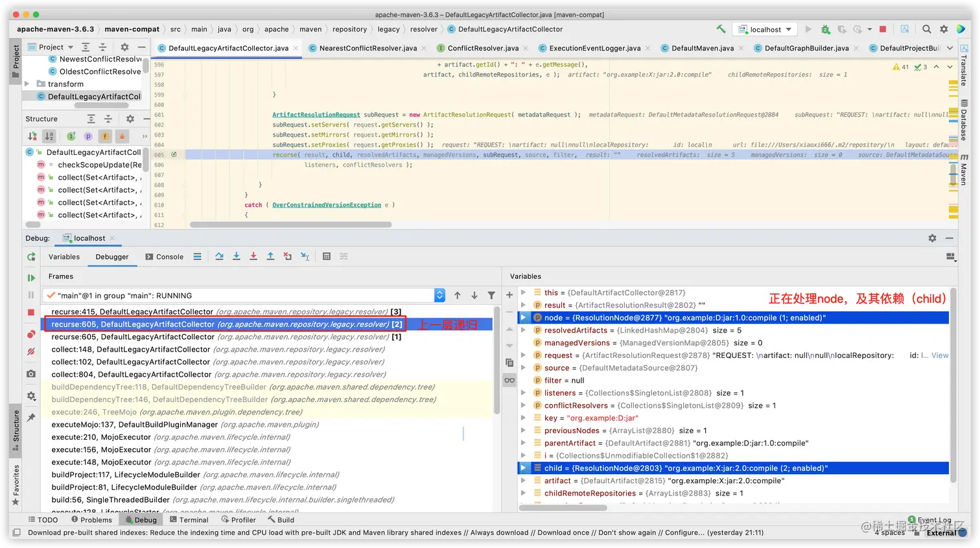This screenshot has height=548, width=980.
Task: Open the Maven side panel
Action: 964,169
